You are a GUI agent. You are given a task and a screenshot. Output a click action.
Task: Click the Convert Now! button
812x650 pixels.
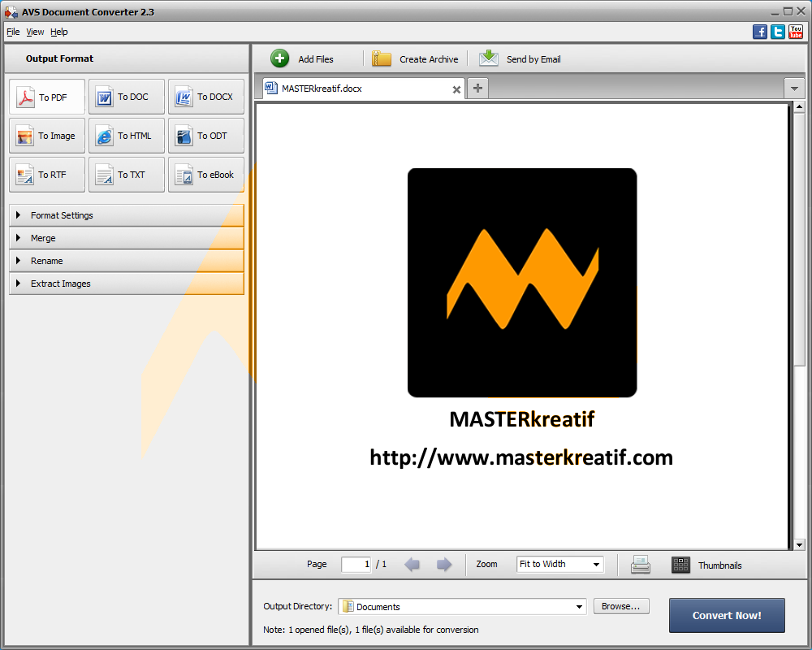tap(727, 615)
